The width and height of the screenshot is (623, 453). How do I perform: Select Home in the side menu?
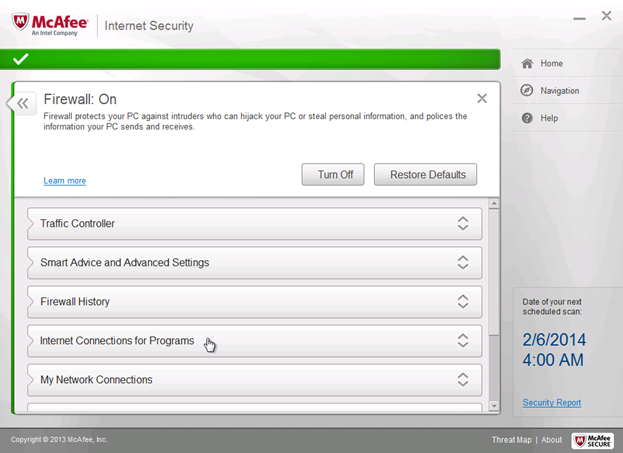click(x=551, y=64)
